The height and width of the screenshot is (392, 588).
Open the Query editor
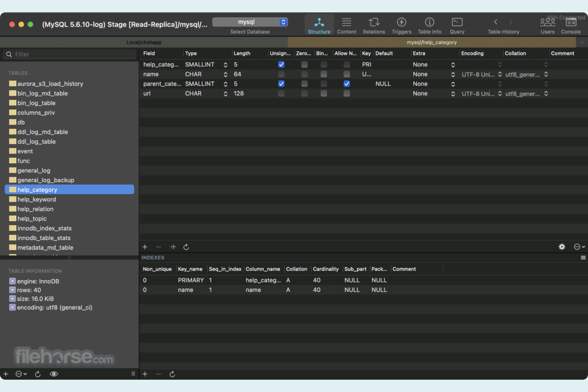click(x=457, y=25)
